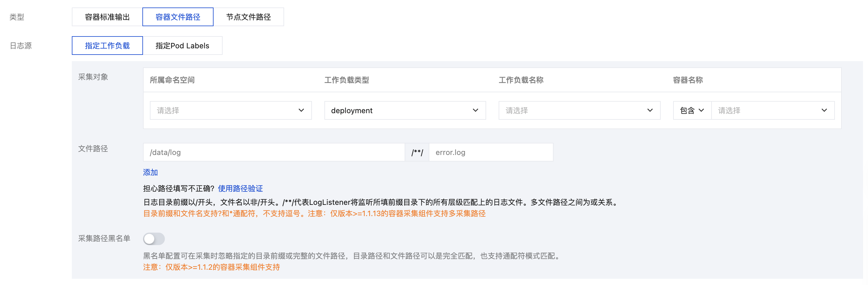Click the 担心路径填写不正确 text
Viewport: 868px width, 285px height.
coord(179,188)
